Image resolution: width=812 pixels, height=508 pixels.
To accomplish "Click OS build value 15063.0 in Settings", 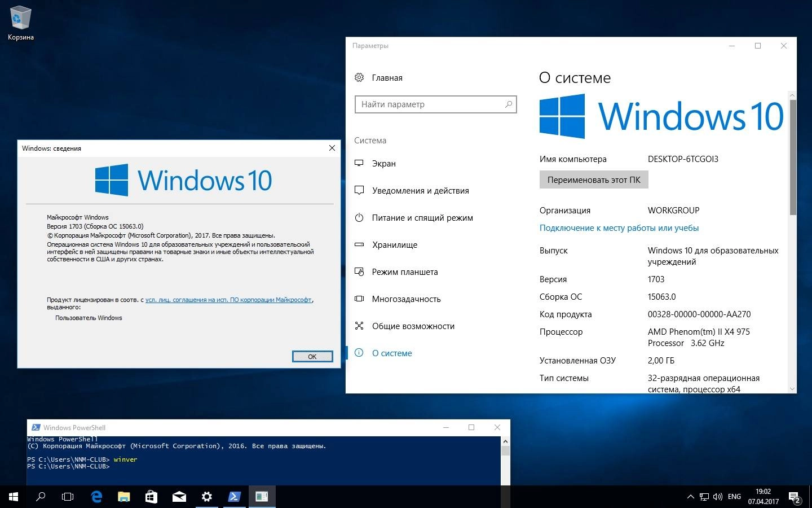I will click(x=661, y=297).
